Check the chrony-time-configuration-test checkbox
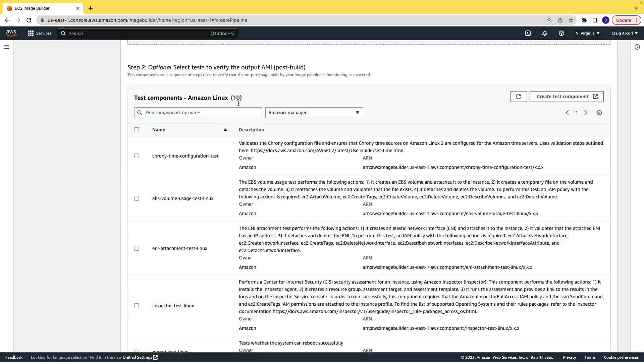The width and height of the screenshot is (644, 362). click(137, 156)
